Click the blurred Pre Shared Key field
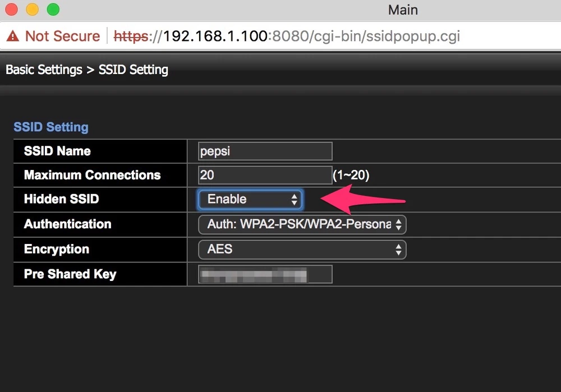This screenshot has width=561, height=392. (x=265, y=274)
